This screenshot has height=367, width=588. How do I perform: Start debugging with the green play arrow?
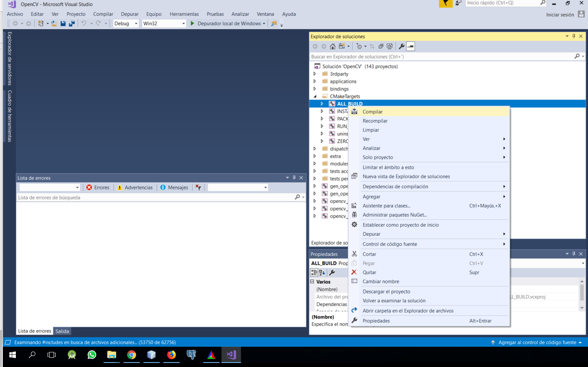point(192,24)
